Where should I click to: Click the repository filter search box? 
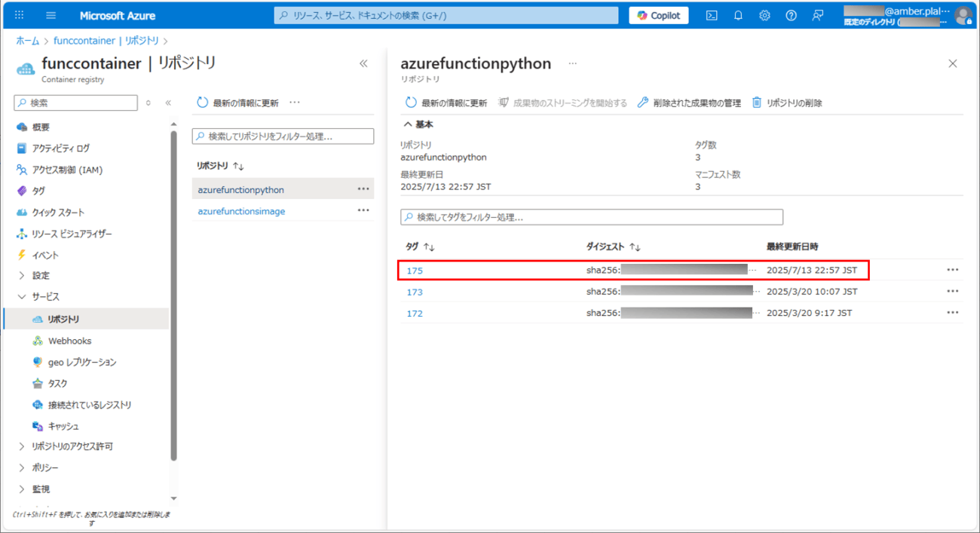click(283, 136)
